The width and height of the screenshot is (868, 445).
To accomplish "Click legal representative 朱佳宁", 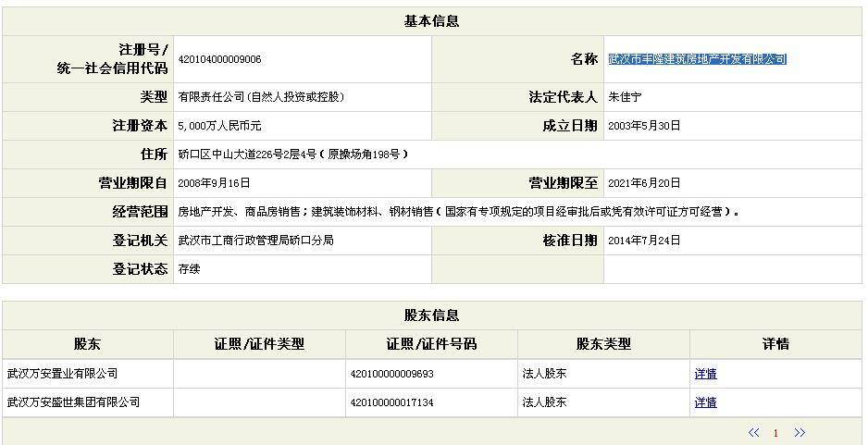I will [625, 97].
